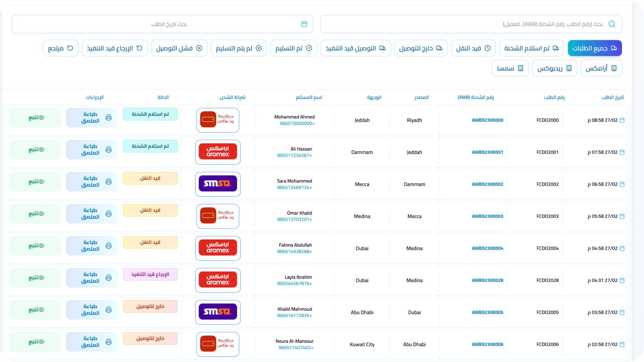Viewport: 644px width, 362px height.
Task: Click printer icon in Mohammed Ahmed's row
Action: coord(109,118)
